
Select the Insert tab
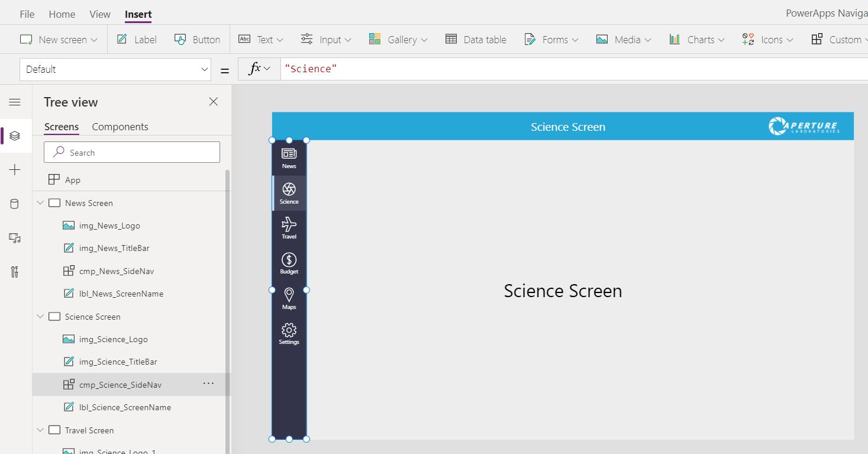[x=138, y=14]
